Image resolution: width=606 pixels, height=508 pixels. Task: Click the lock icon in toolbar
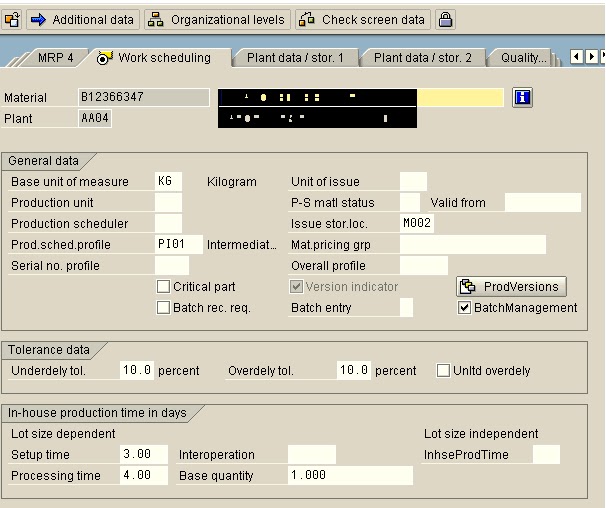pyautogui.click(x=445, y=19)
